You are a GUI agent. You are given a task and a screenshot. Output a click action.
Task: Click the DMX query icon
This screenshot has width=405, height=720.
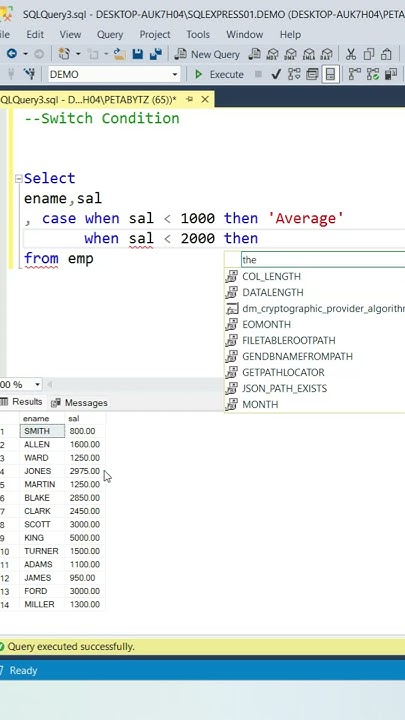290,54
